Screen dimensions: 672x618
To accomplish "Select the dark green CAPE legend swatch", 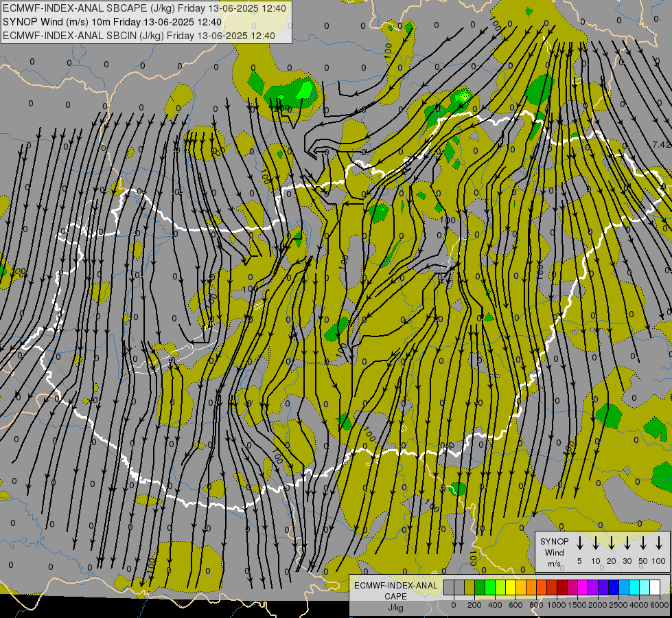I will click(x=480, y=587).
